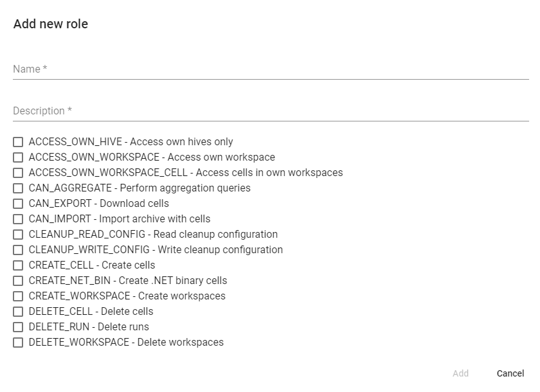Tick CREATE_NET_BIN .NET binary cells checkbox
This screenshot has height=392, width=540.
point(18,281)
